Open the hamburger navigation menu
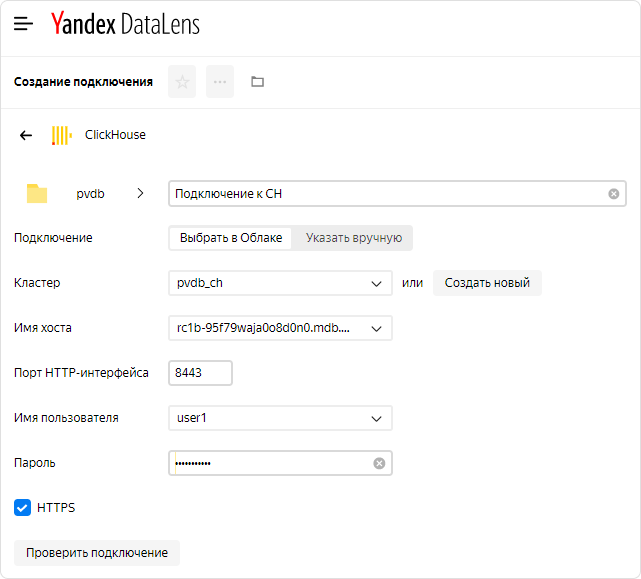Image resolution: width=641 pixels, height=579 pixels. pyautogui.click(x=23, y=24)
